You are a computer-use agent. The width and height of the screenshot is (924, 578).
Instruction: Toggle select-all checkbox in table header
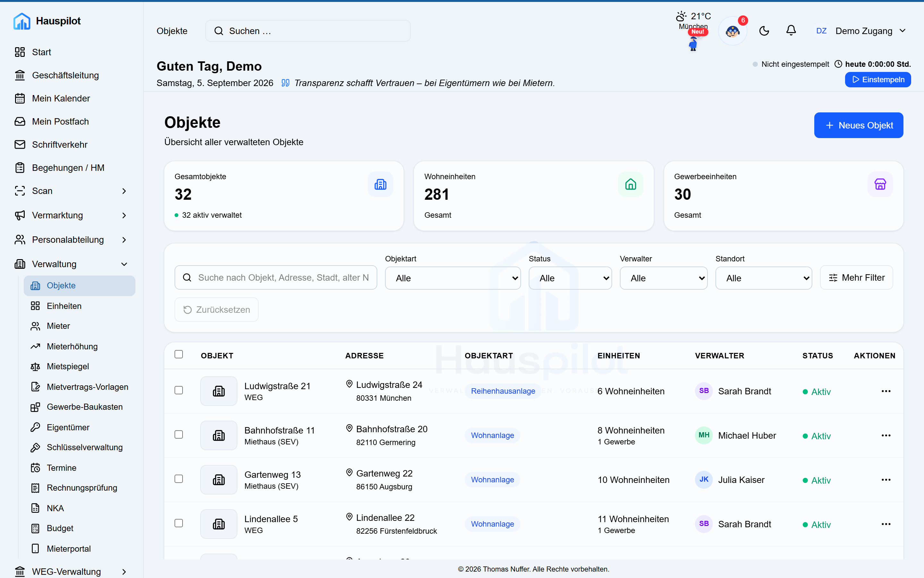[x=179, y=355]
